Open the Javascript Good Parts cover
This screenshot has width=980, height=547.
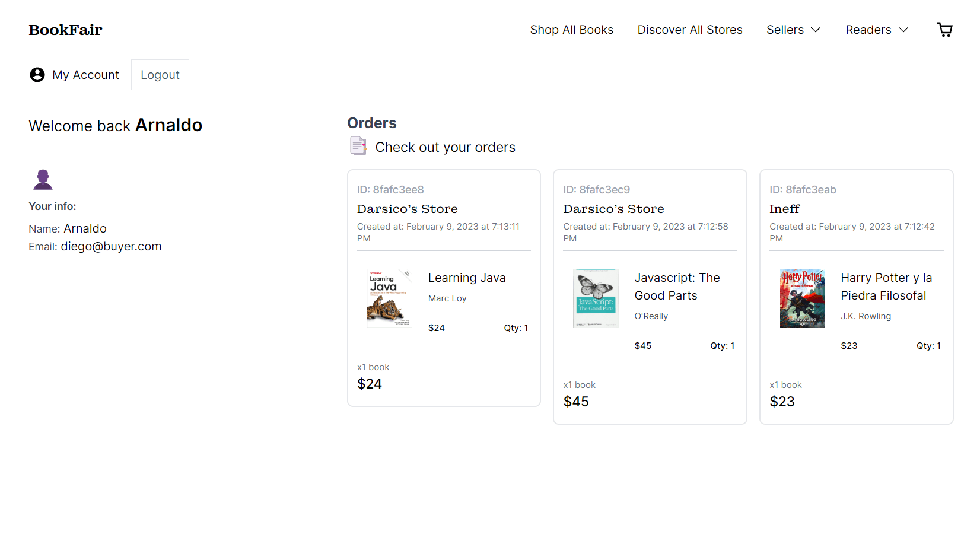[596, 298]
